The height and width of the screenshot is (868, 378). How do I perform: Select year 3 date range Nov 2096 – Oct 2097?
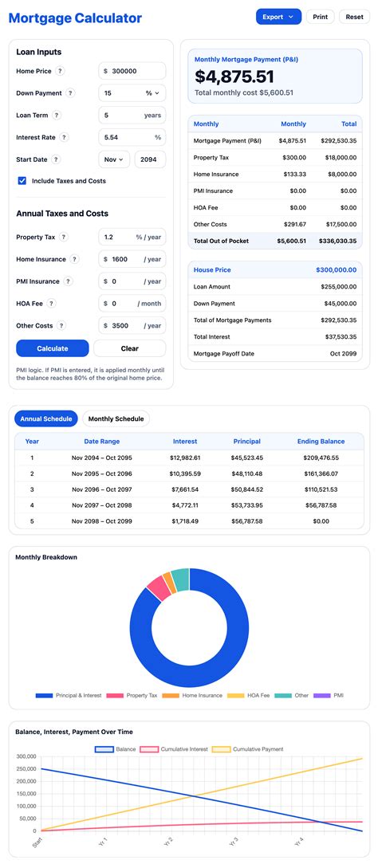[x=102, y=489]
